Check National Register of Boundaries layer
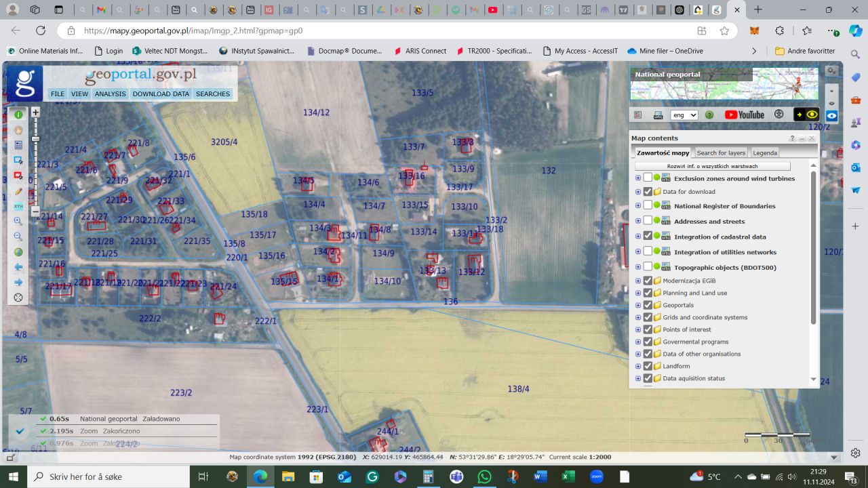 tap(648, 205)
